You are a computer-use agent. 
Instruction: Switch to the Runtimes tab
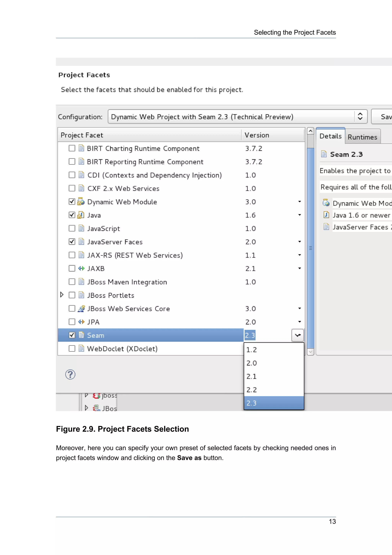(x=363, y=137)
